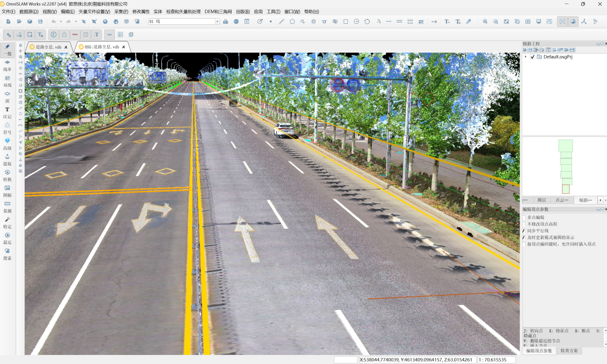Select the point drawing tool
Viewport: 607px width, 364px height.
(271, 22)
